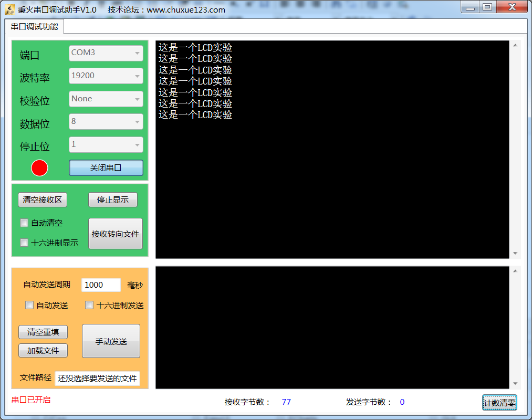
Task: Expand the 数据位 8 dropdown
Action: [x=106, y=121]
